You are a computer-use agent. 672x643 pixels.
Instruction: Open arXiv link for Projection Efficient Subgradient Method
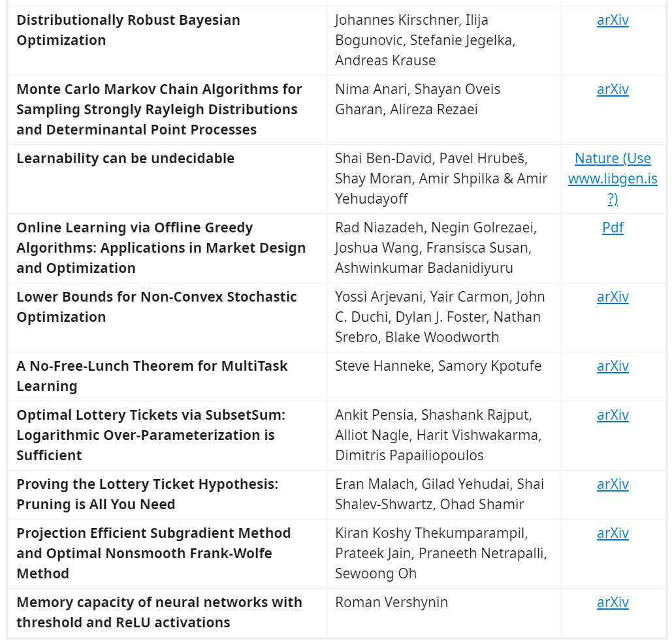point(613,533)
